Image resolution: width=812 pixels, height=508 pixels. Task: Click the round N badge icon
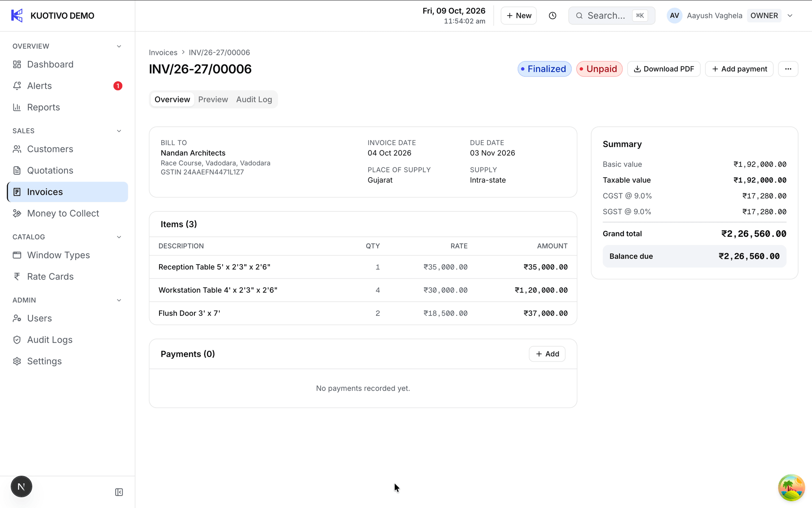[21, 486]
